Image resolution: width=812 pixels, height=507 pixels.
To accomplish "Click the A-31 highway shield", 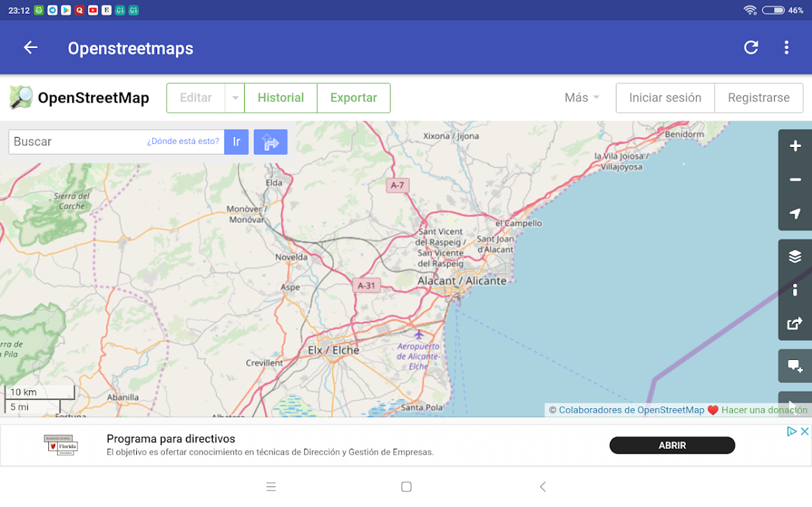I will point(366,286).
